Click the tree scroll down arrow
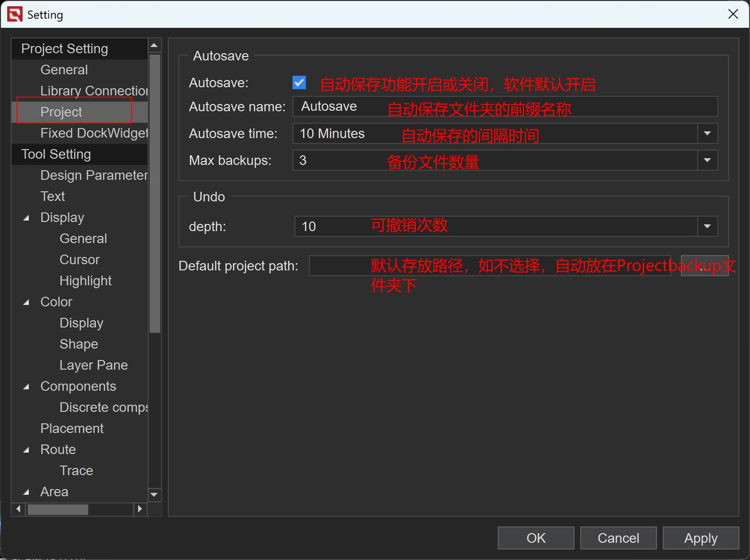Image resolution: width=750 pixels, height=560 pixels. tap(154, 494)
